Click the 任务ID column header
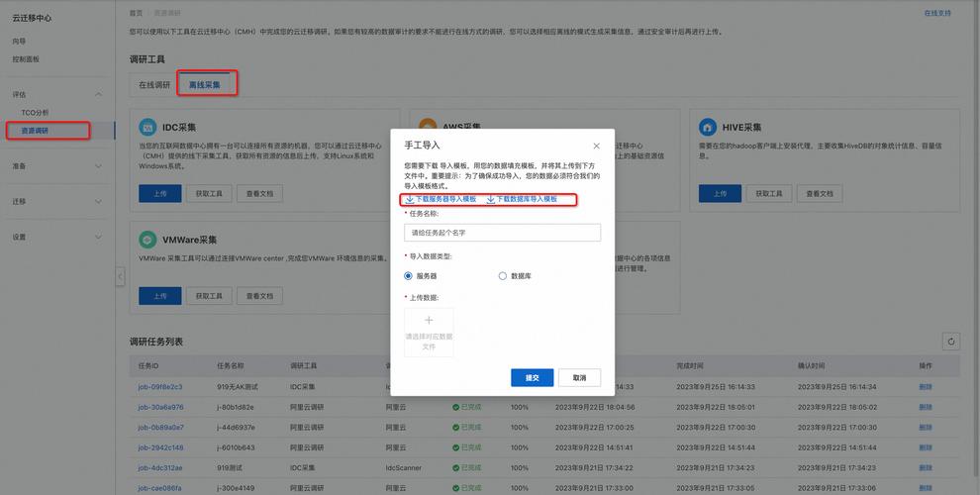The image size is (980, 495). click(x=148, y=365)
